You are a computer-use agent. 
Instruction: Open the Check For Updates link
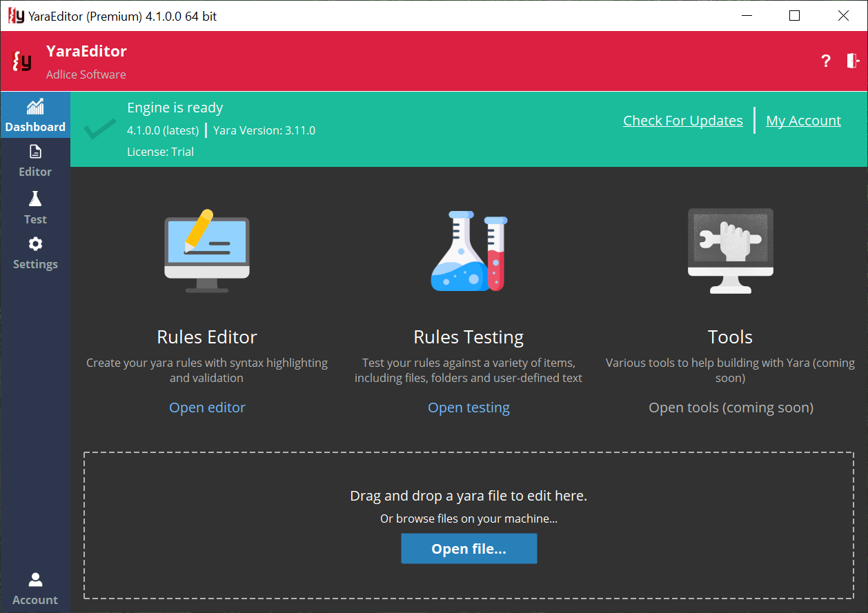[x=682, y=120]
